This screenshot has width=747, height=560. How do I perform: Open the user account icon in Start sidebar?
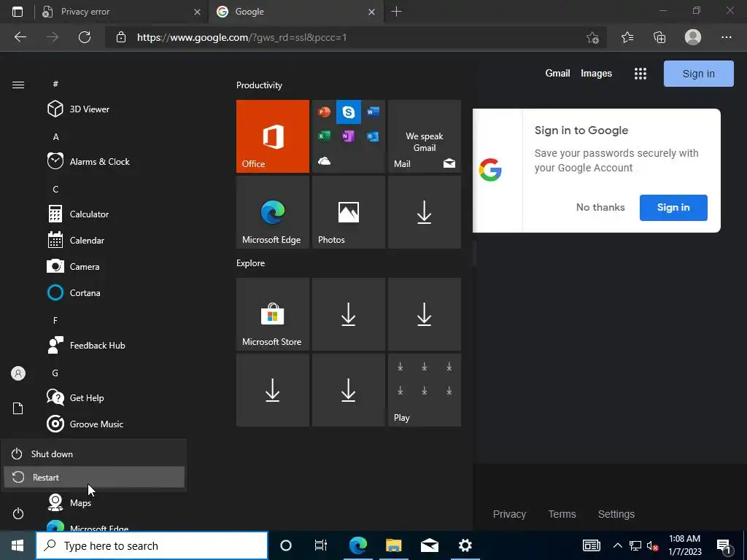click(18, 373)
